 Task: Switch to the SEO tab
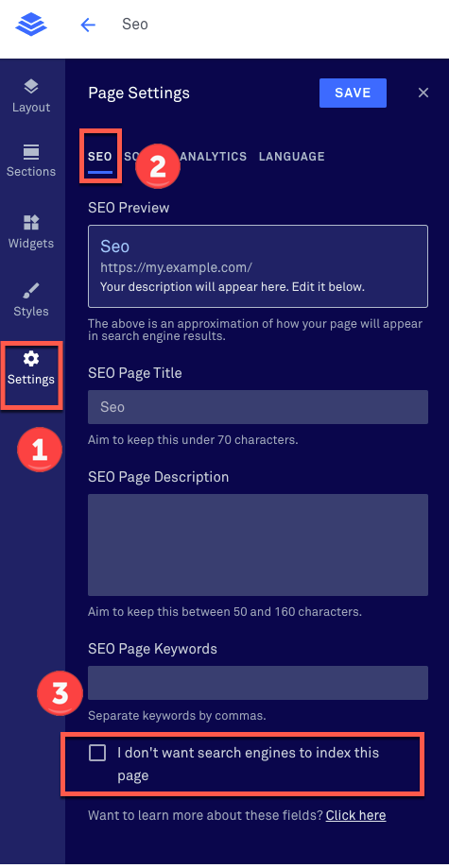click(x=100, y=156)
